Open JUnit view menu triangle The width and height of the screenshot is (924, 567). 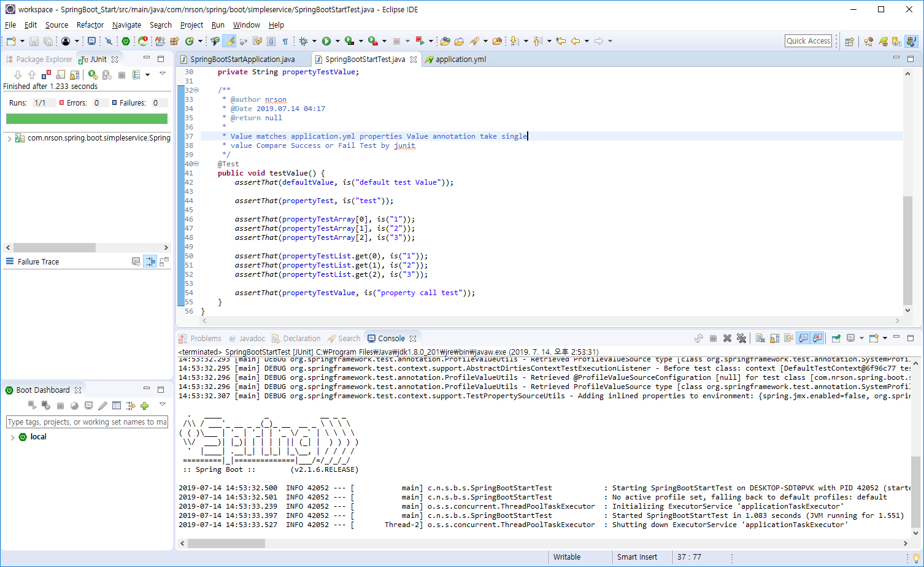pos(163,74)
